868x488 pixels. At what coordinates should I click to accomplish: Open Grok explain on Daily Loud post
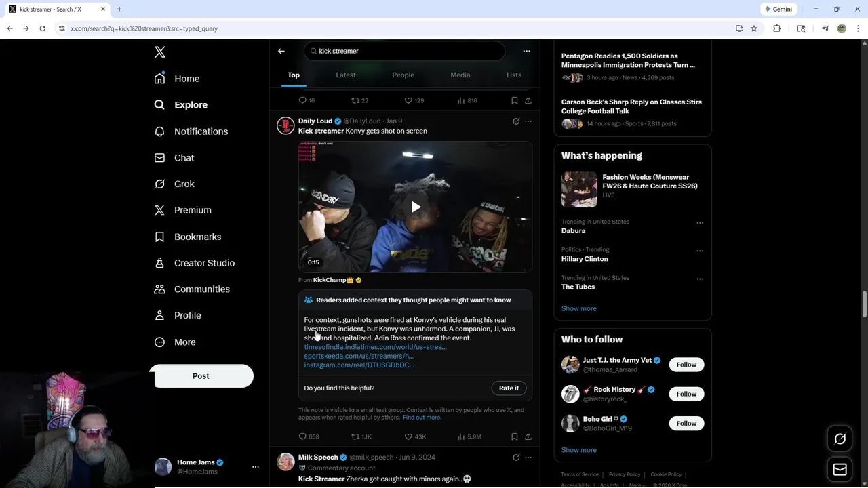[516, 121]
